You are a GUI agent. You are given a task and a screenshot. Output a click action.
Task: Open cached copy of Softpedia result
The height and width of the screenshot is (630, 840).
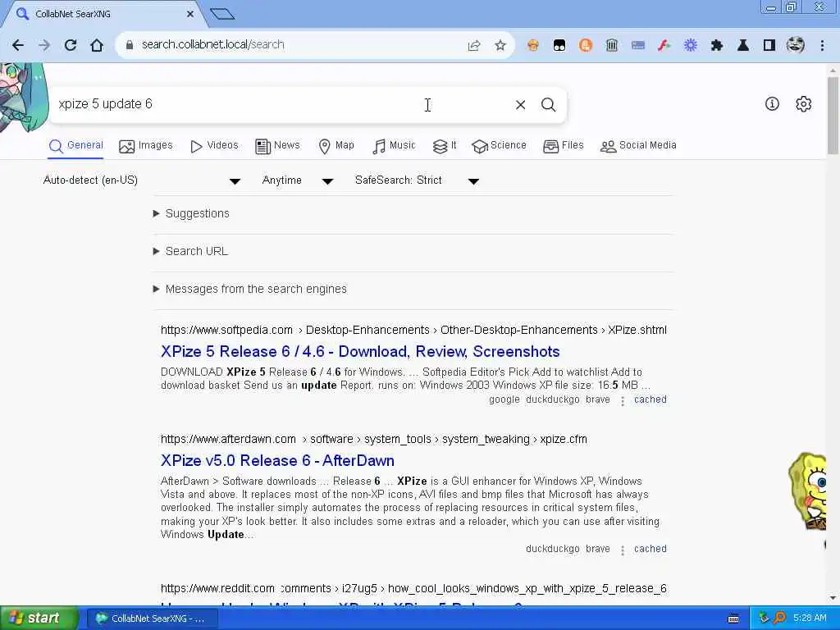point(651,399)
